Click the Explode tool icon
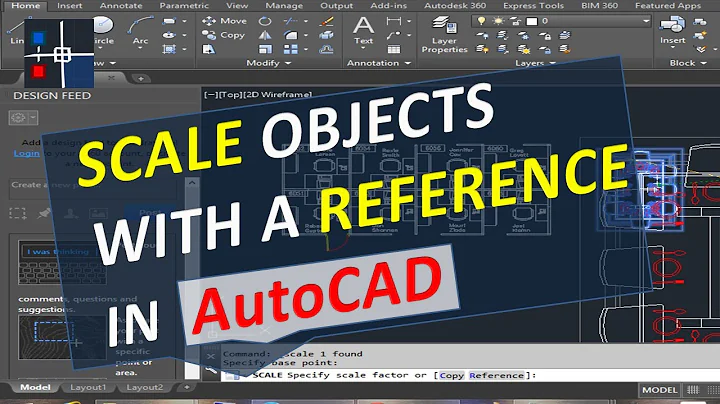 click(326, 35)
